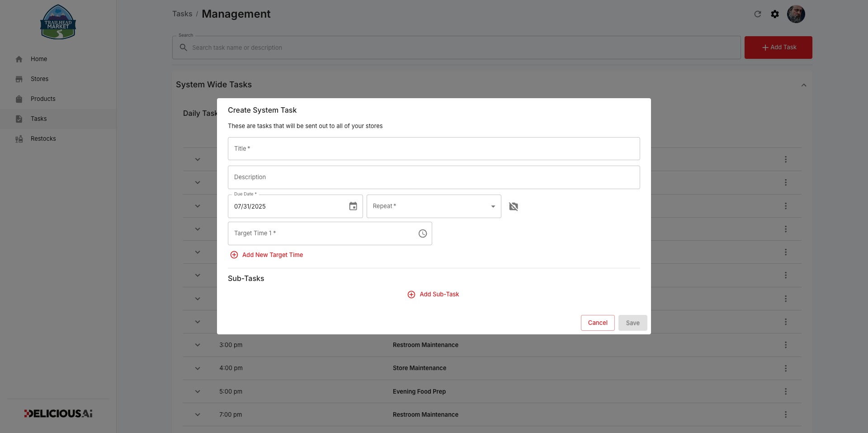Click the Add Task button

pyautogui.click(x=778, y=48)
